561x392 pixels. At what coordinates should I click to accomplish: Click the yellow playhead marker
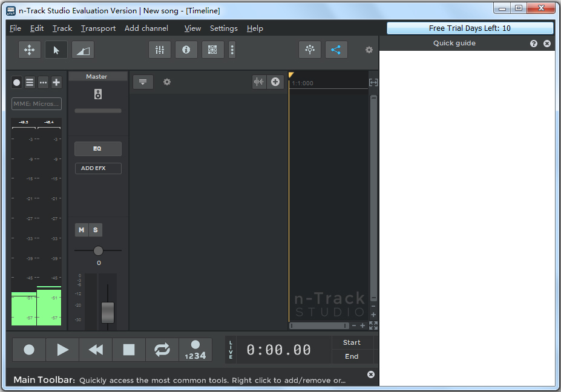pyautogui.click(x=291, y=75)
